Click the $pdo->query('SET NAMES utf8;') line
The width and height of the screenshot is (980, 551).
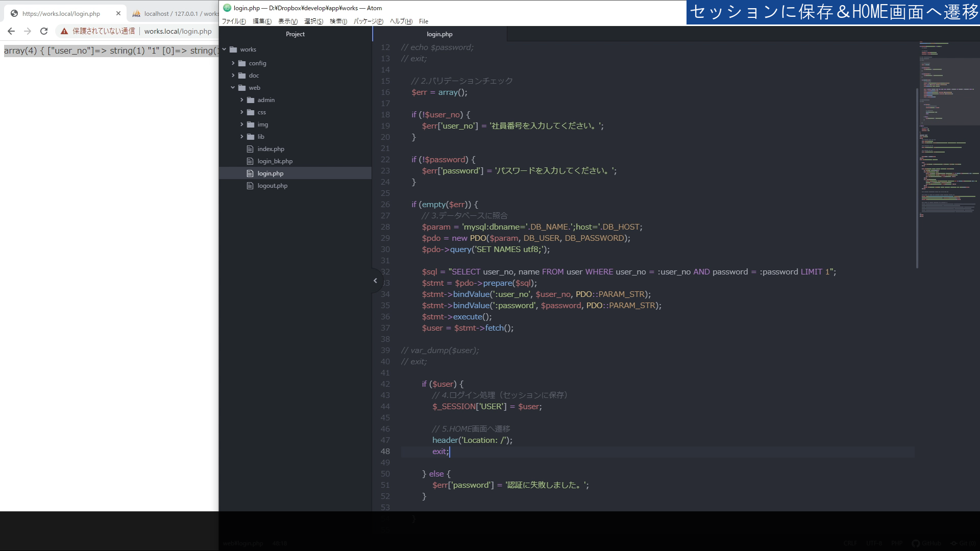pyautogui.click(x=486, y=249)
